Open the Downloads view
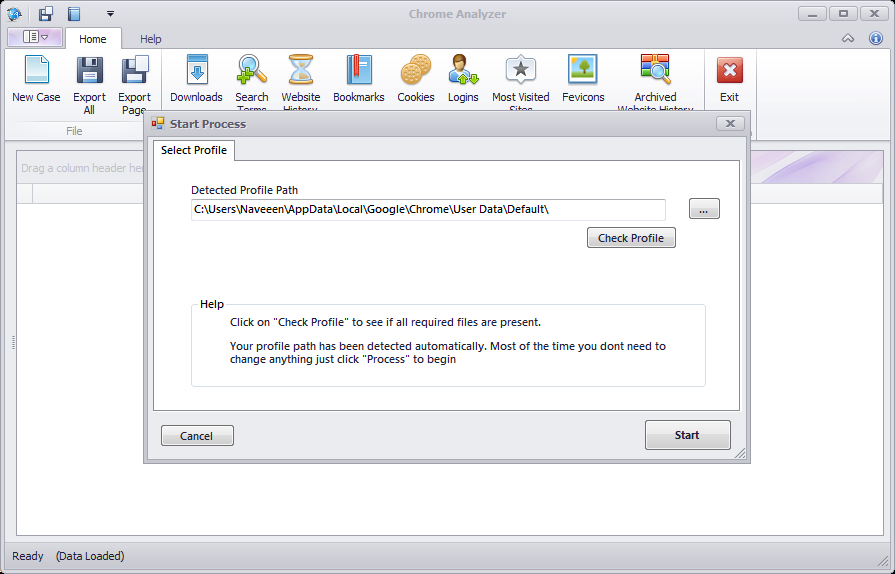This screenshot has width=895, height=574. click(196, 80)
